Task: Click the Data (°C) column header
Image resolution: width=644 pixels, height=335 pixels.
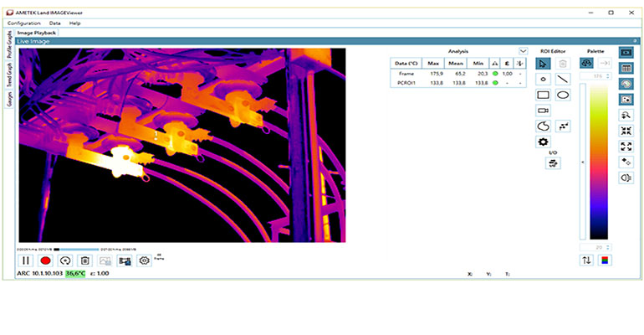Action: coord(406,64)
